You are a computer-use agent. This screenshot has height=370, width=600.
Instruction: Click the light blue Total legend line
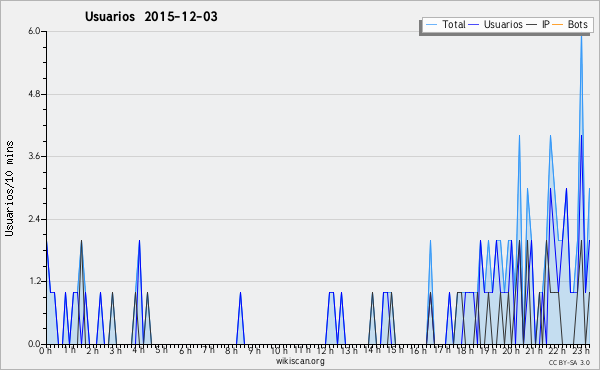pyautogui.click(x=431, y=25)
